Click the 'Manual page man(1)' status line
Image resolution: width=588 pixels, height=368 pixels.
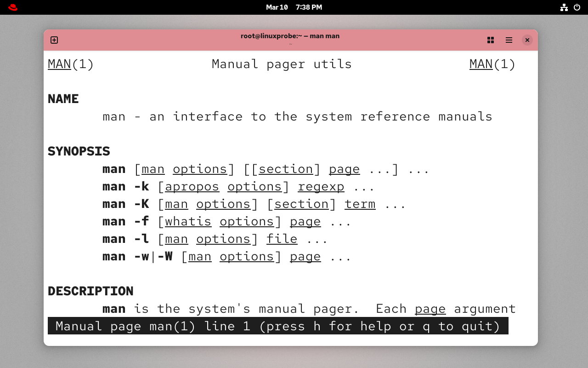278,326
